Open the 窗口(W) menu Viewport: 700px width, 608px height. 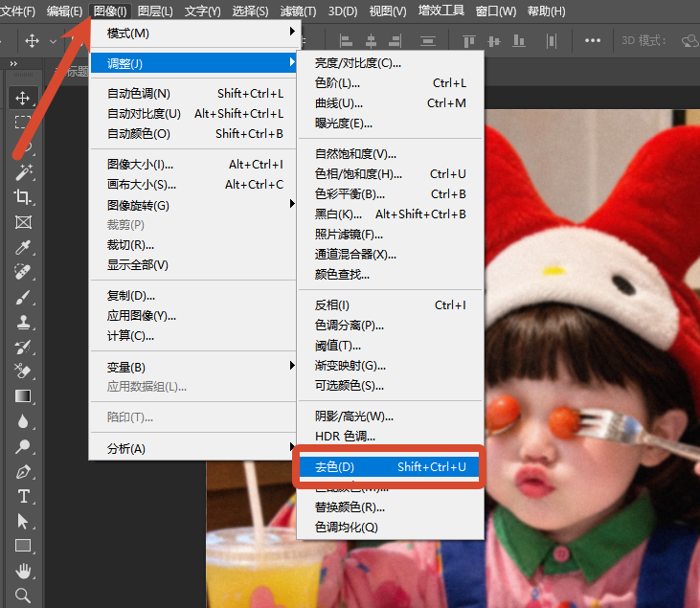pos(495,11)
